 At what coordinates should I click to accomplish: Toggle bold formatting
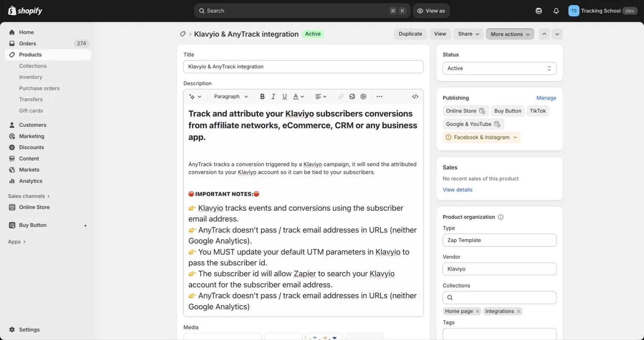262,97
